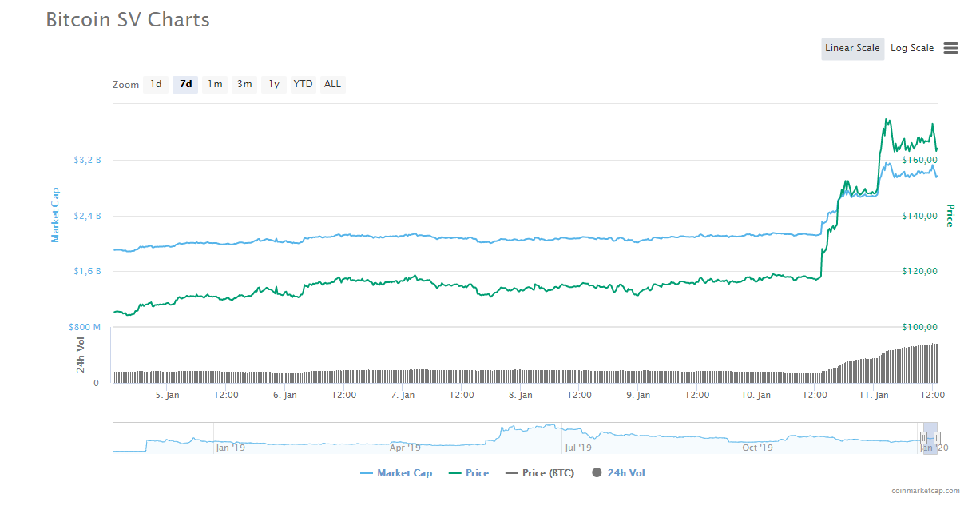The width and height of the screenshot is (980, 506).
Task: Open the chart hamburger context menu
Action: (950, 48)
